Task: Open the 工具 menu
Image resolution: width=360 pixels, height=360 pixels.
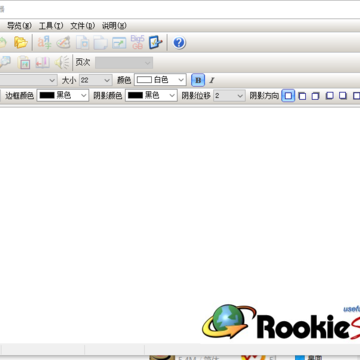Action: pyautogui.click(x=51, y=26)
